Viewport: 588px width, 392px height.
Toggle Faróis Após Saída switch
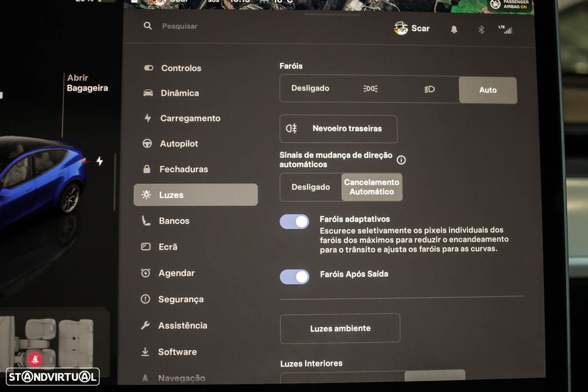pos(295,277)
